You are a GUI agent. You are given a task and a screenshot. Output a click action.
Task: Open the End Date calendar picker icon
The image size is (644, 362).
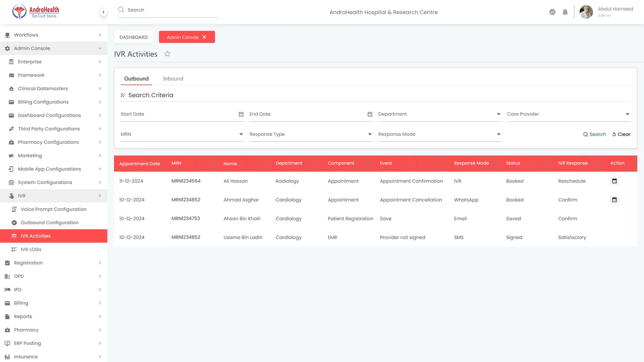coord(370,114)
